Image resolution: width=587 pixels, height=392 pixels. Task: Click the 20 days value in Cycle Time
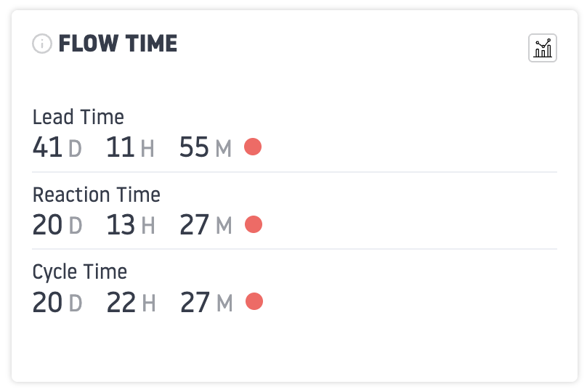pos(48,302)
